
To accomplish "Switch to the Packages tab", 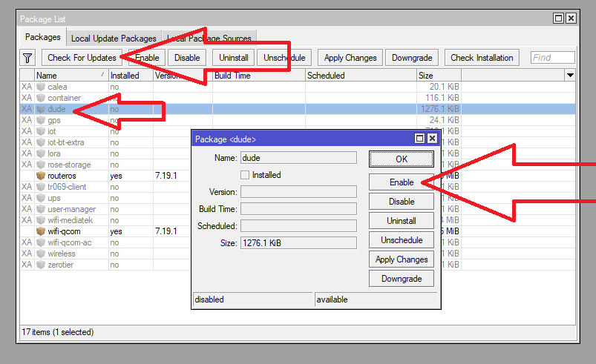I will pos(42,37).
